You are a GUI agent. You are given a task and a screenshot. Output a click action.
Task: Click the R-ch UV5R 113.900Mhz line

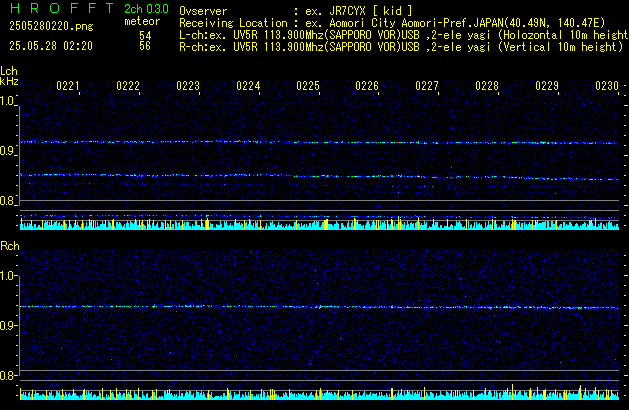(401, 47)
